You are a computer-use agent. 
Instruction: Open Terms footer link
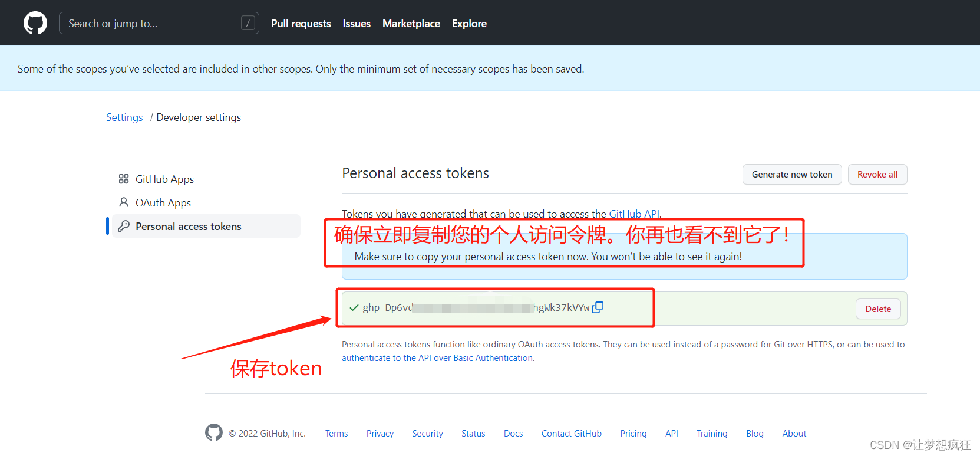pos(336,434)
